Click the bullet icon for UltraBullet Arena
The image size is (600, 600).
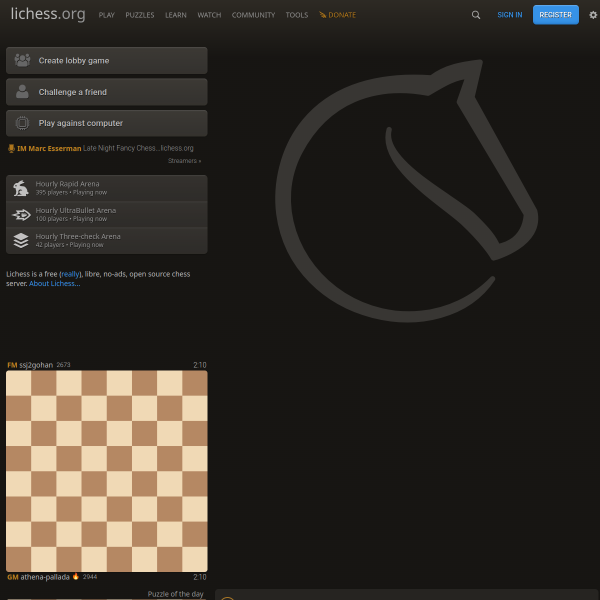point(21,215)
